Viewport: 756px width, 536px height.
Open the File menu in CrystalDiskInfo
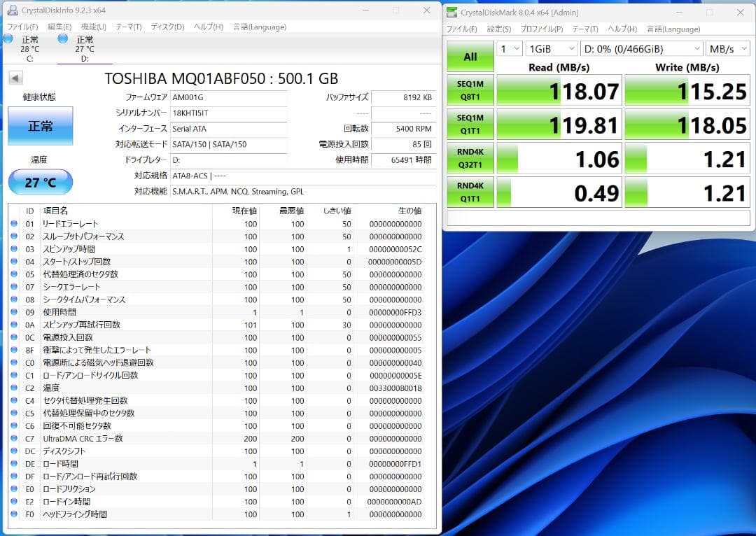pyautogui.click(x=22, y=27)
